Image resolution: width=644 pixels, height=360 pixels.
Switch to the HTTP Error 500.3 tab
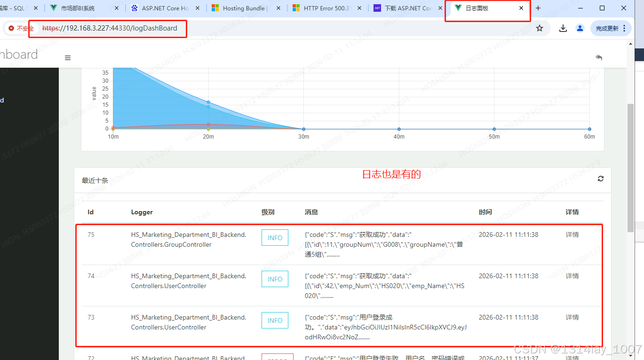pos(327,8)
